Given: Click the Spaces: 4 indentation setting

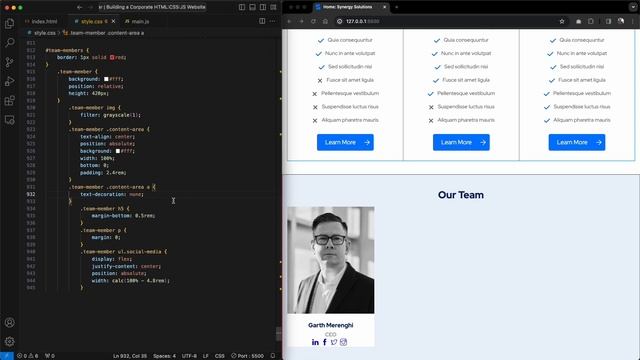Looking at the screenshot, I should pos(164,356).
